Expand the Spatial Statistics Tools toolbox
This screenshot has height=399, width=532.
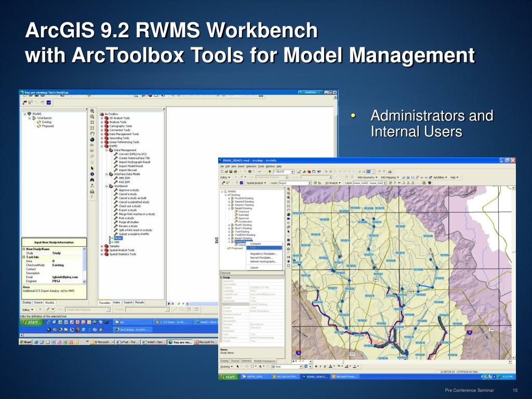pos(102,254)
